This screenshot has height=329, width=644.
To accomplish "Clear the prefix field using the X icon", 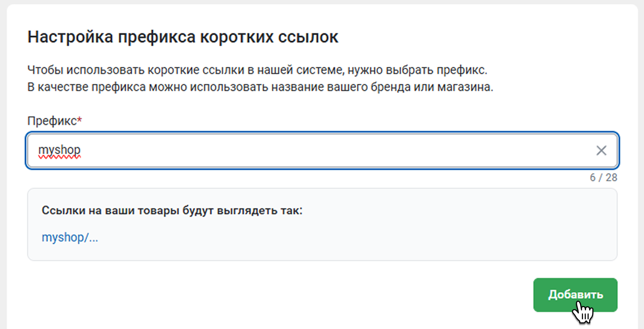I will 601,150.
